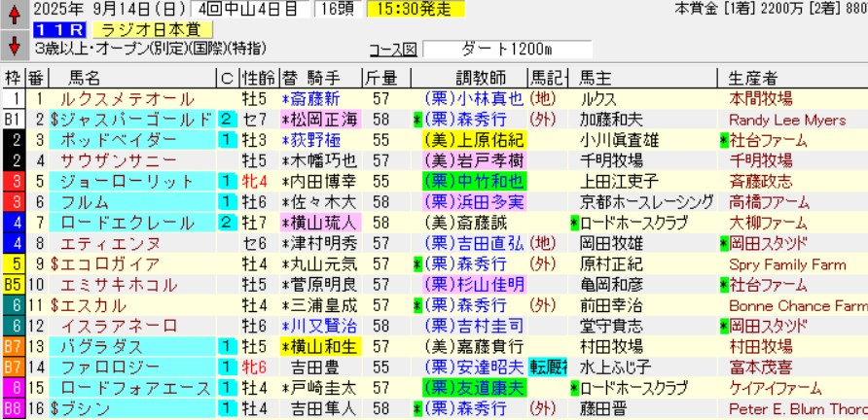Click the yellow B5 frame marker
The height and width of the screenshot is (420, 868).
click(13, 285)
